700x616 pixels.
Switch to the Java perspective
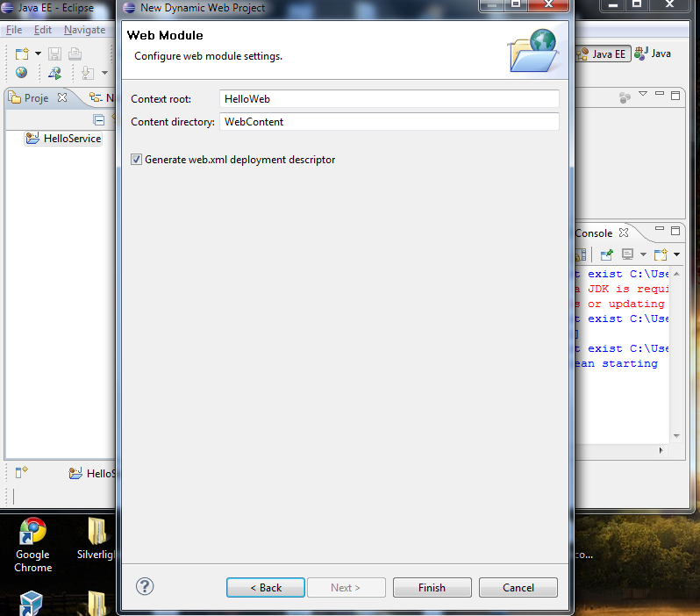click(x=653, y=54)
